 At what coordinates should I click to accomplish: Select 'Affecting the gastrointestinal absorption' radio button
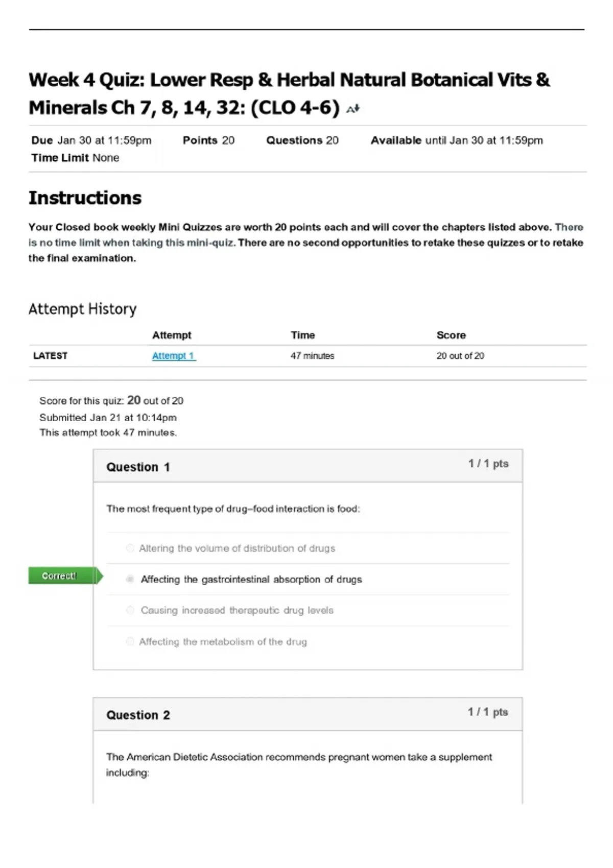tap(130, 579)
